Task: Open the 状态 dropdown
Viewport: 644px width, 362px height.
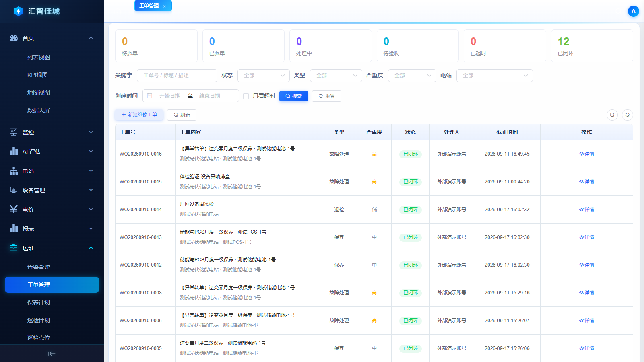Action: 264,76
